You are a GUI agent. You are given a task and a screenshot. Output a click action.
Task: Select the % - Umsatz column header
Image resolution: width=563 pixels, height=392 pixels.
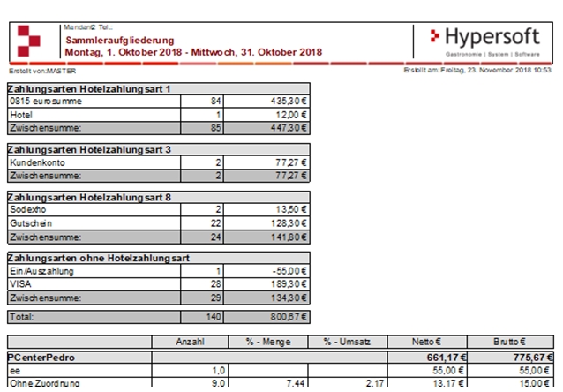[x=348, y=342]
